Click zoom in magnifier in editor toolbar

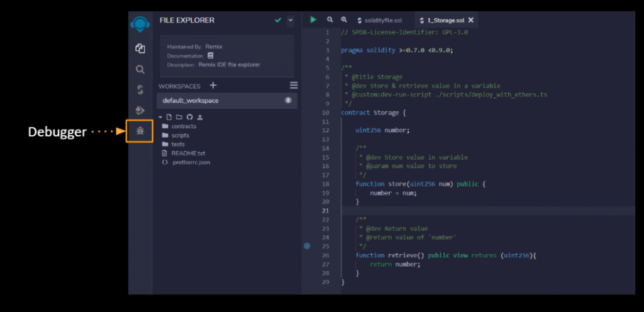(x=344, y=19)
